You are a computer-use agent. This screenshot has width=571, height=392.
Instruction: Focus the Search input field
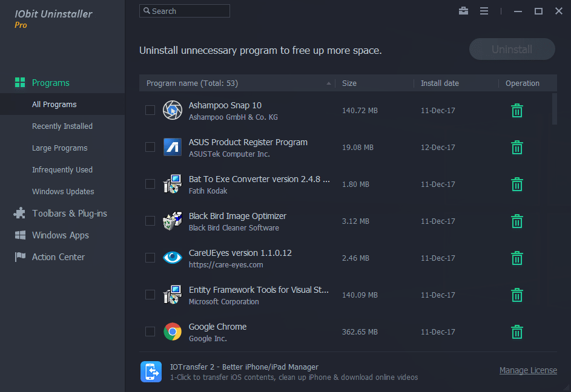(x=184, y=11)
